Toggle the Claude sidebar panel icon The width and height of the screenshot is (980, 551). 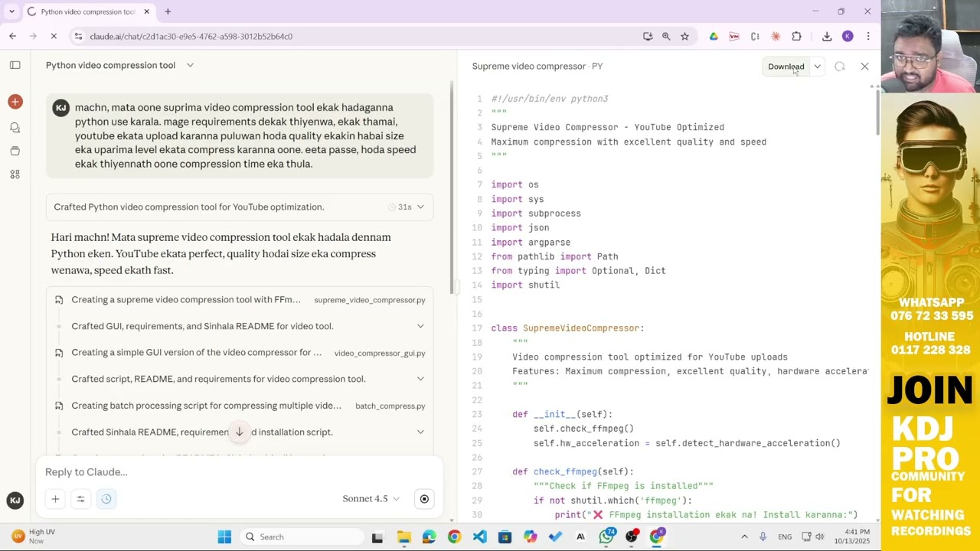coord(15,65)
